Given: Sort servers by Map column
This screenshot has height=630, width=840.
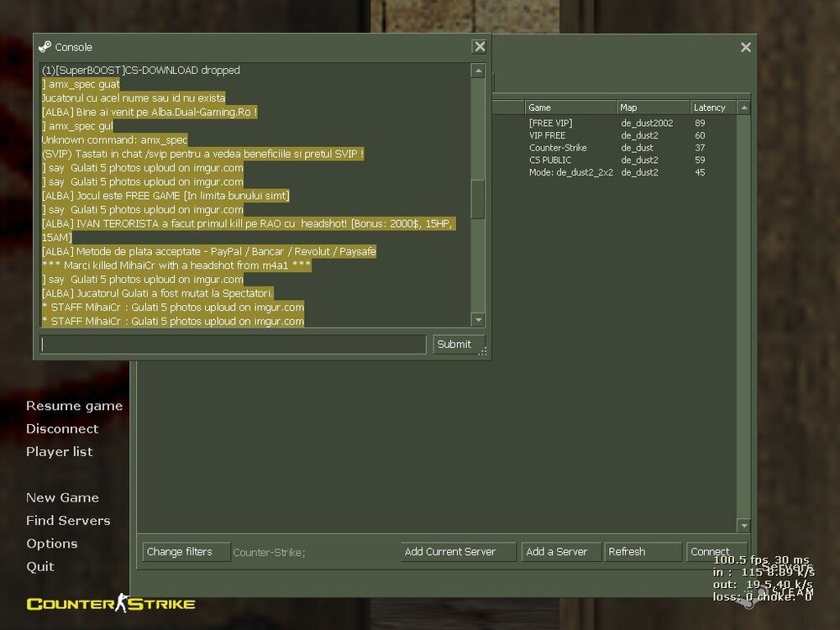Looking at the screenshot, I should [651, 108].
